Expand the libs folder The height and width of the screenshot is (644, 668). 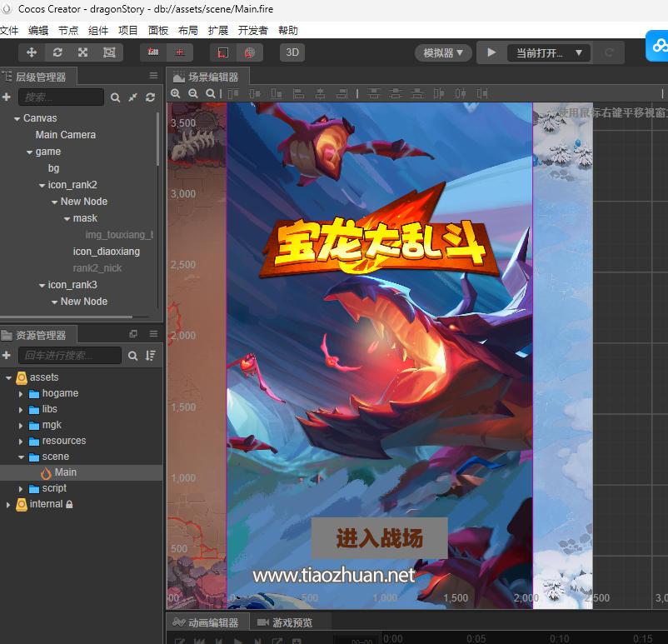pos(21,410)
